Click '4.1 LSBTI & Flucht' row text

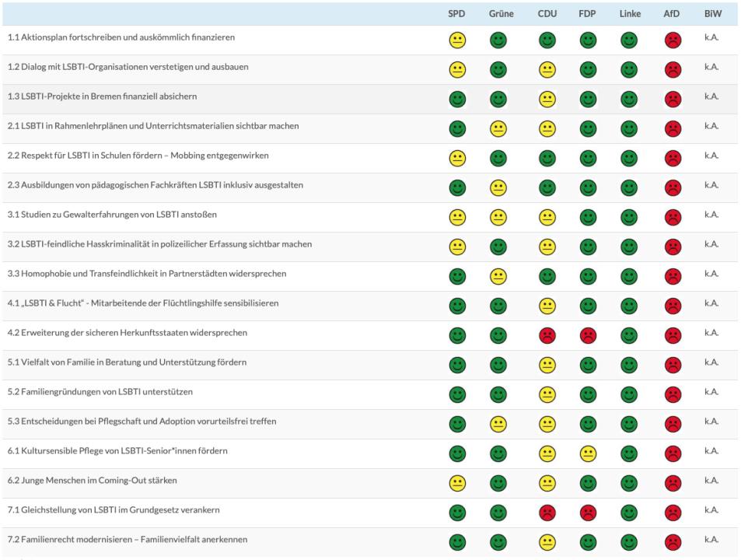point(143,303)
